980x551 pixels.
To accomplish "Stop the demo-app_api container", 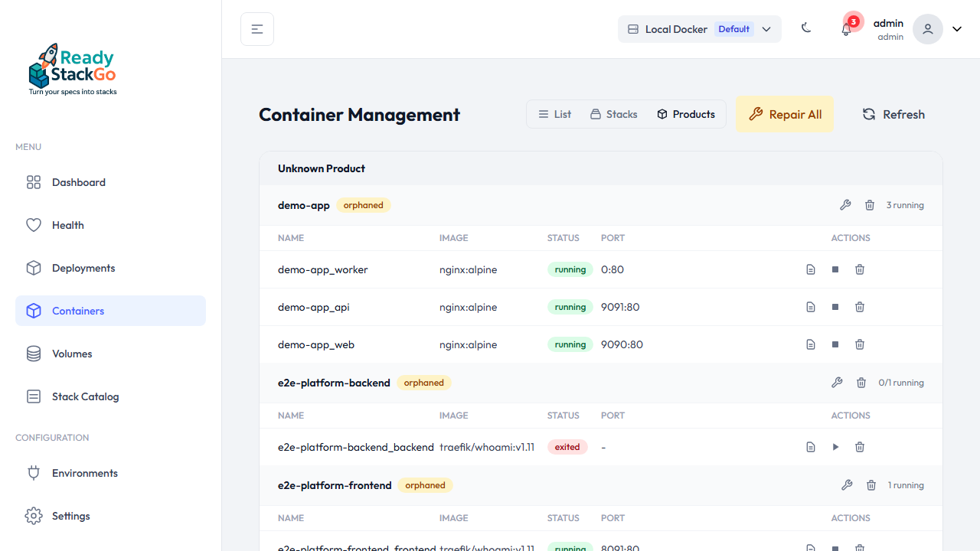I will click(x=835, y=307).
